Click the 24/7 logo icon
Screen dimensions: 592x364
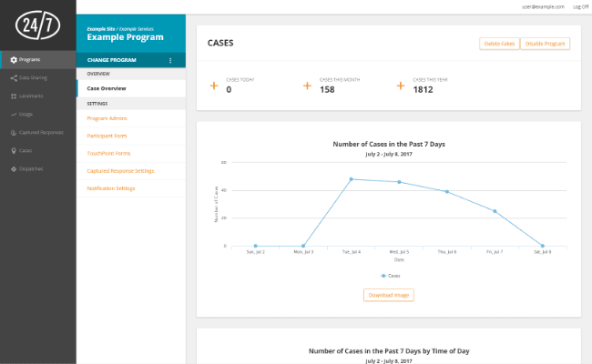[x=37, y=25]
